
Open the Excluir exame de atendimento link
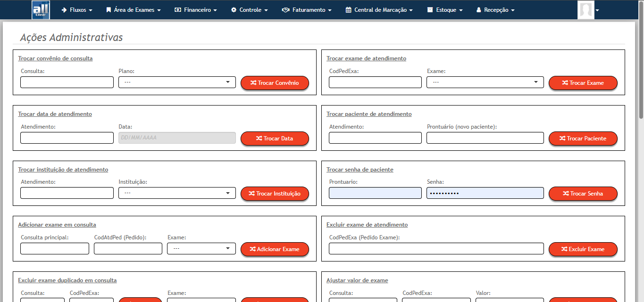367,225
